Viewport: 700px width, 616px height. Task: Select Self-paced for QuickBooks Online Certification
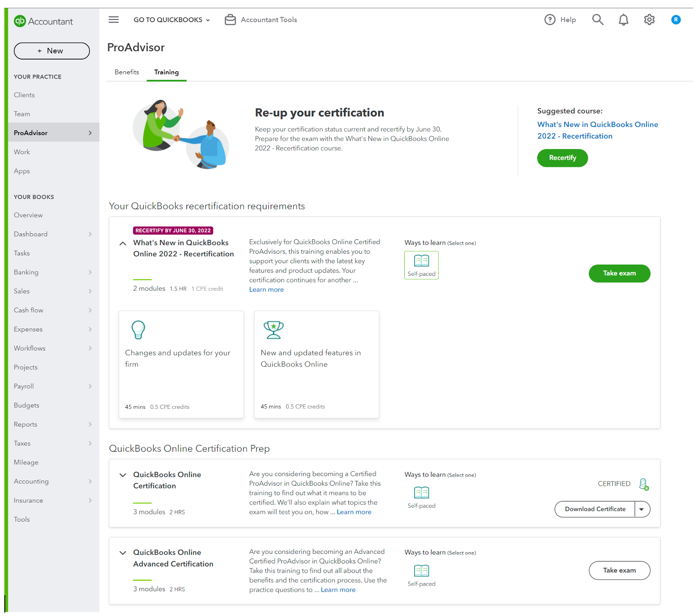[421, 497]
